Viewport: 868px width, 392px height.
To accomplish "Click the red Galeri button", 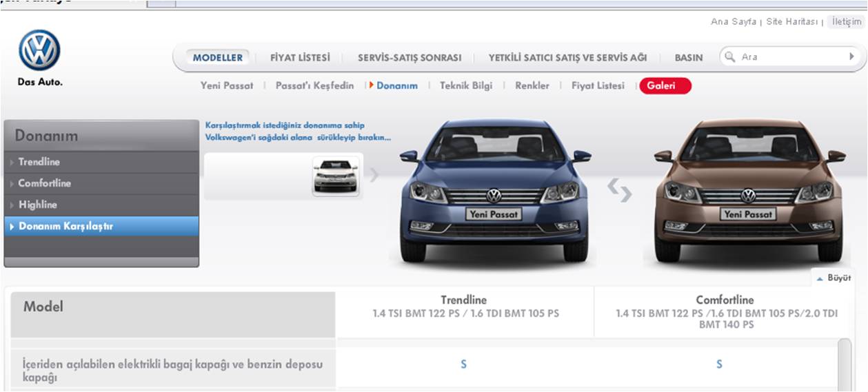I will pyautogui.click(x=665, y=86).
